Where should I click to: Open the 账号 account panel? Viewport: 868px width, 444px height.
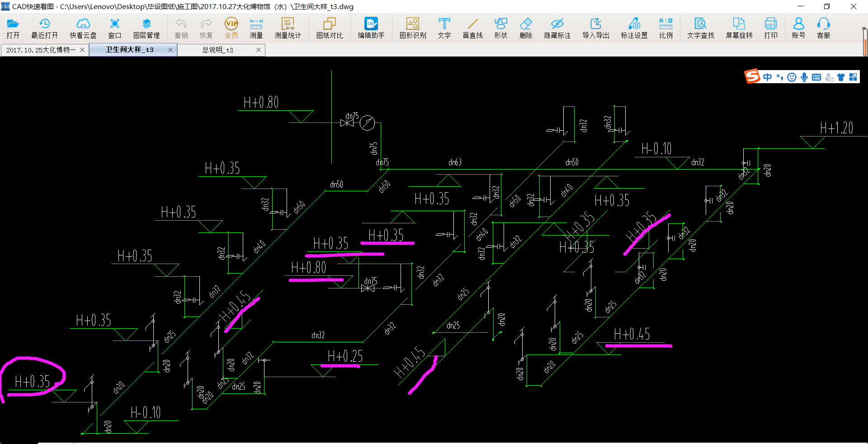click(x=799, y=28)
